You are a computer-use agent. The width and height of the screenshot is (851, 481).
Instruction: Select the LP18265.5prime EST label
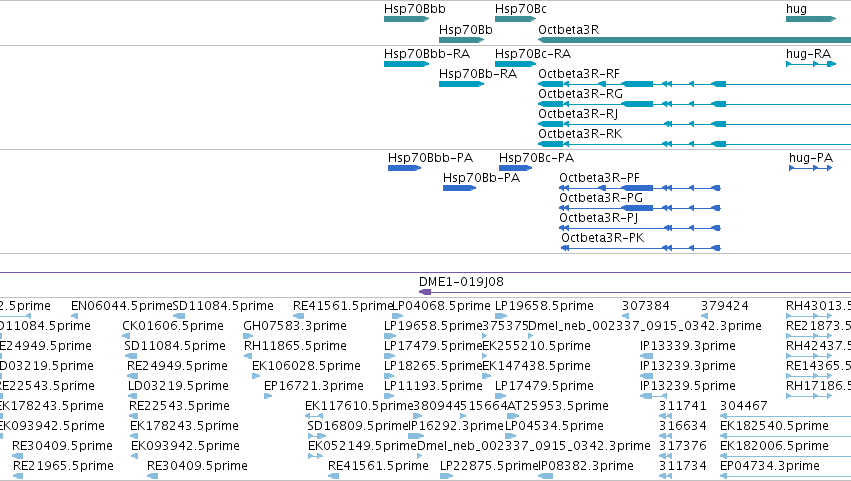[433, 366]
